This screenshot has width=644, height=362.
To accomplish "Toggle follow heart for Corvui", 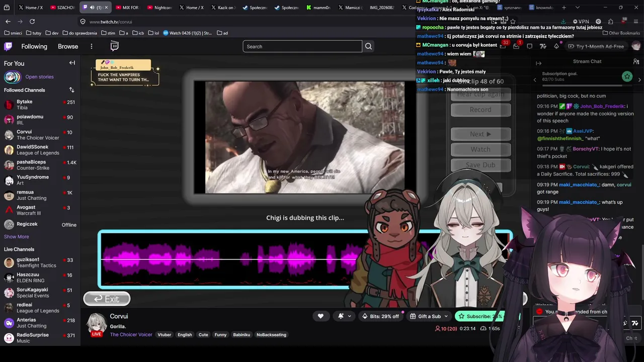I will pos(320,316).
